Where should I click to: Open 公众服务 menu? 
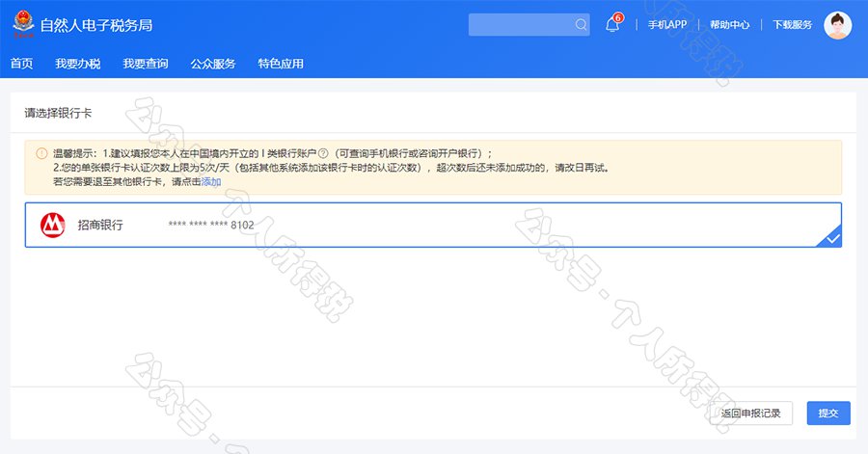click(x=213, y=64)
